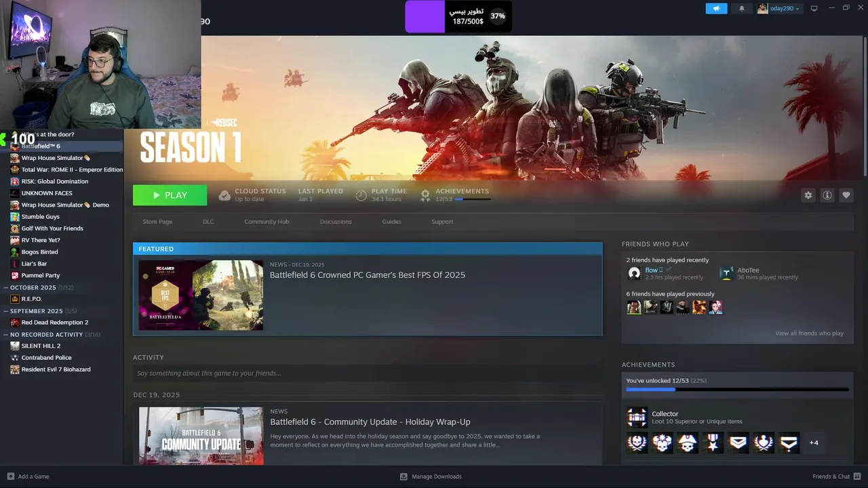This screenshot has width=868, height=488.
Task: Click R.E.P.O. game icon
Action: 15,299
